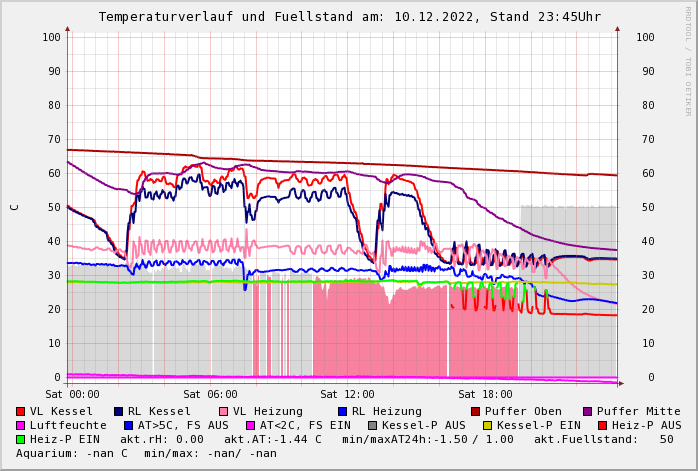This screenshot has height=471, width=698.
Task: Select the yellow Kessel-P EIN legend swatch
Action: pyautogui.click(x=487, y=425)
